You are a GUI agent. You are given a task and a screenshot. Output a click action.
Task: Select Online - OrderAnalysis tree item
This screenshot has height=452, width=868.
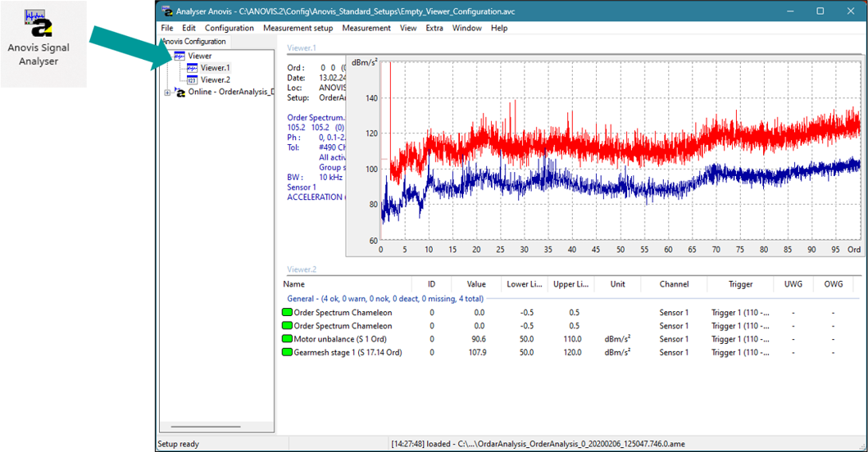point(230,92)
